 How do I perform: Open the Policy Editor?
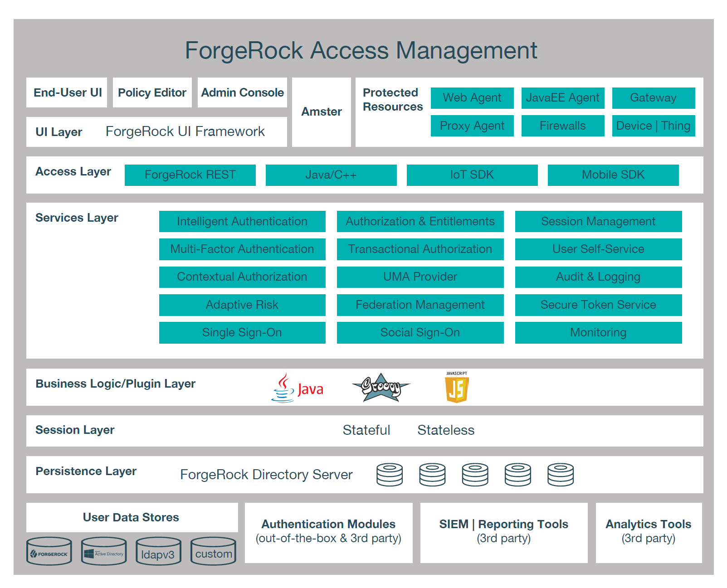click(x=152, y=92)
